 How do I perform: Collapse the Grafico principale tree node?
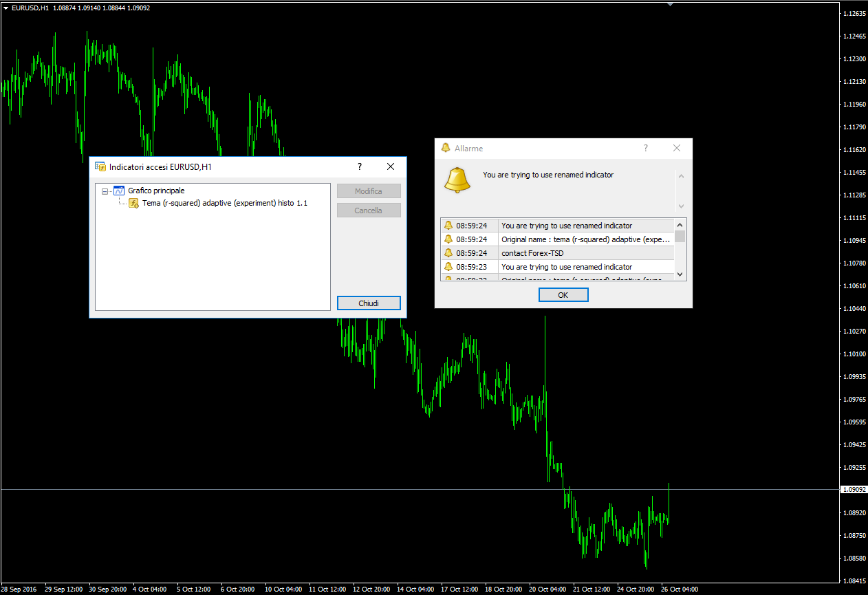(105, 191)
